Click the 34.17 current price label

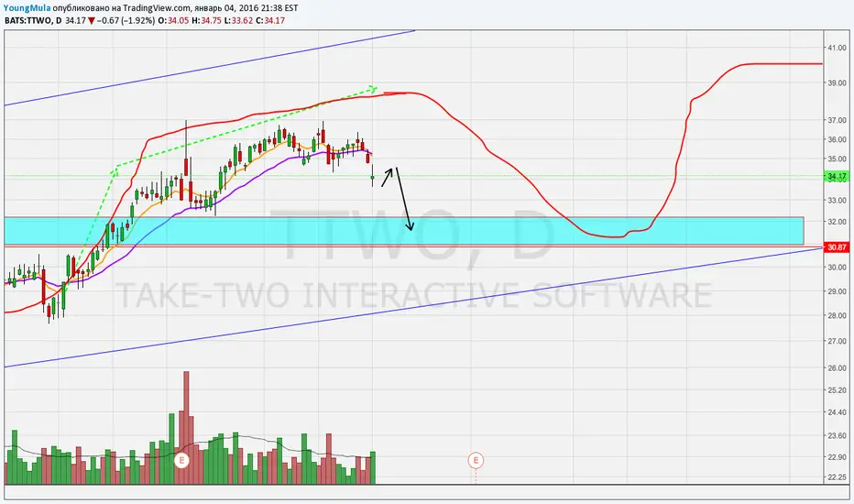click(838, 177)
